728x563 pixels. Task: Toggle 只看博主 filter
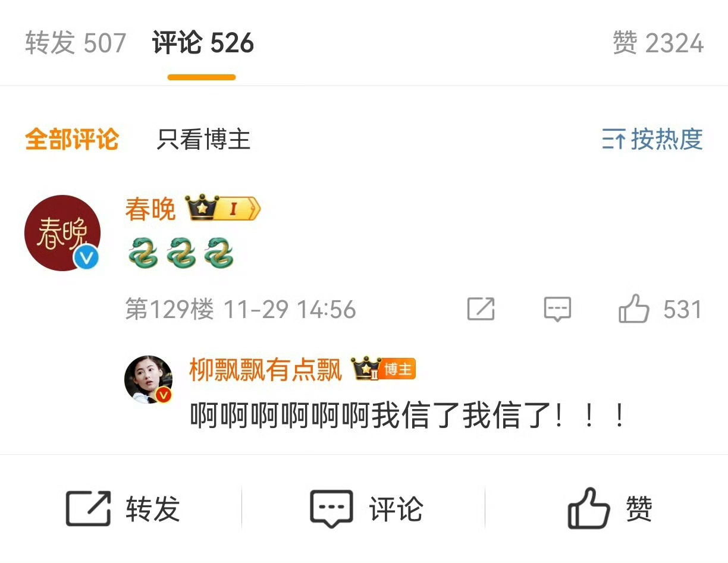(x=203, y=140)
